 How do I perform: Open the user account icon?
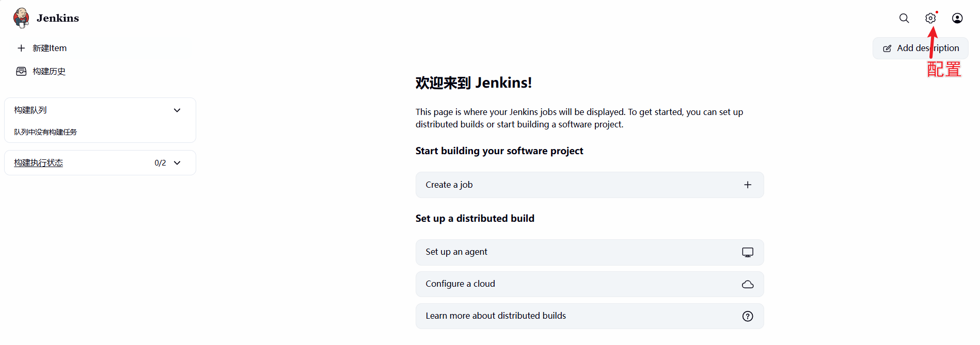coord(957,18)
